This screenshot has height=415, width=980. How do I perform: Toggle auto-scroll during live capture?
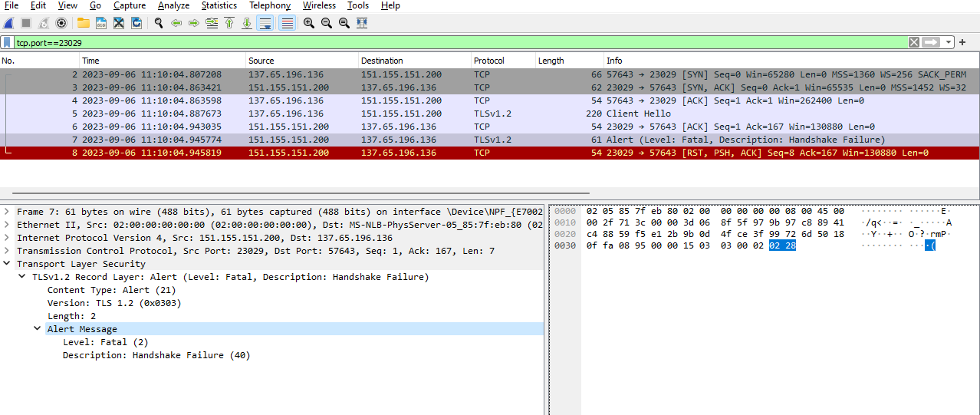(x=265, y=23)
